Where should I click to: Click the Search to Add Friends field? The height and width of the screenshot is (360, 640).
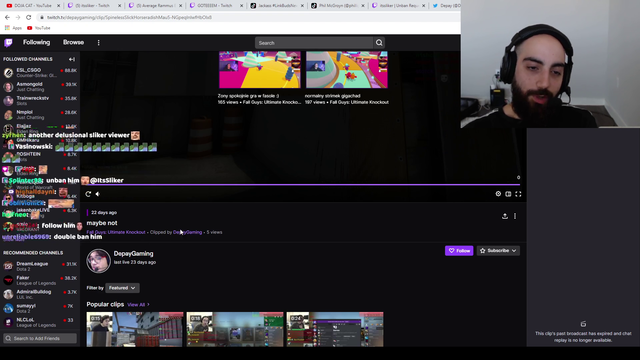40,338
